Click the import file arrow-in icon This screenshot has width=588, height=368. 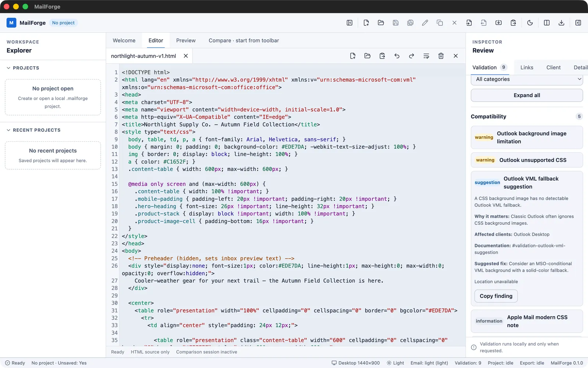469,23
